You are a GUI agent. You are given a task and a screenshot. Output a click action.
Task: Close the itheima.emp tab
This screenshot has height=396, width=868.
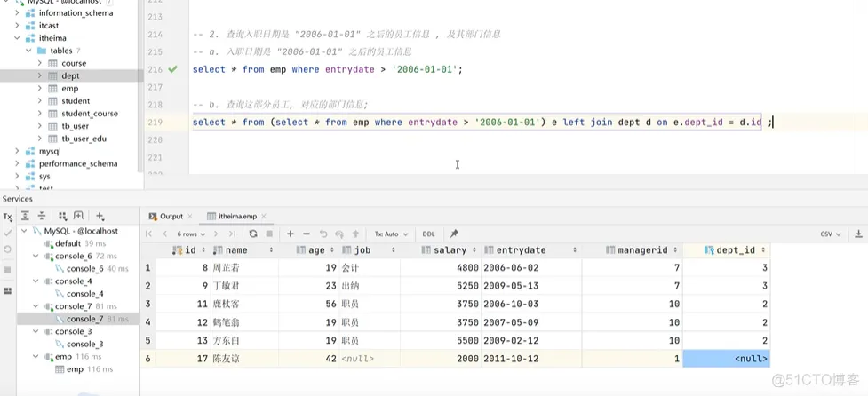[x=264, y=217]
